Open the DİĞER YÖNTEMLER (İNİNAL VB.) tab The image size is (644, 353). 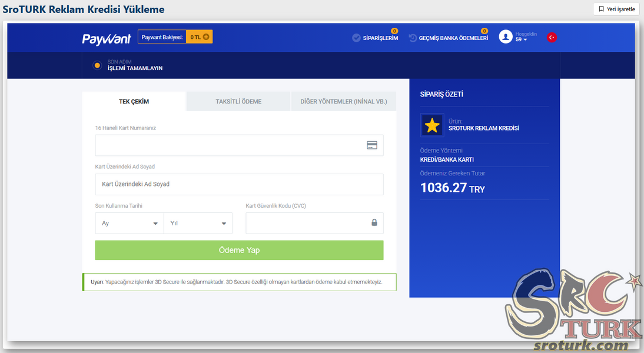click(343, 101)
